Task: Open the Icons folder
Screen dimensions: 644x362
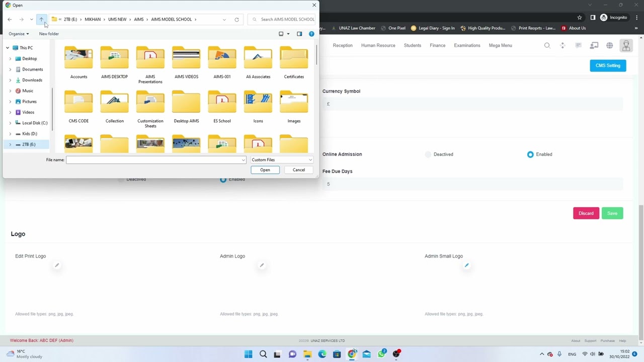Action: point(258,107)
